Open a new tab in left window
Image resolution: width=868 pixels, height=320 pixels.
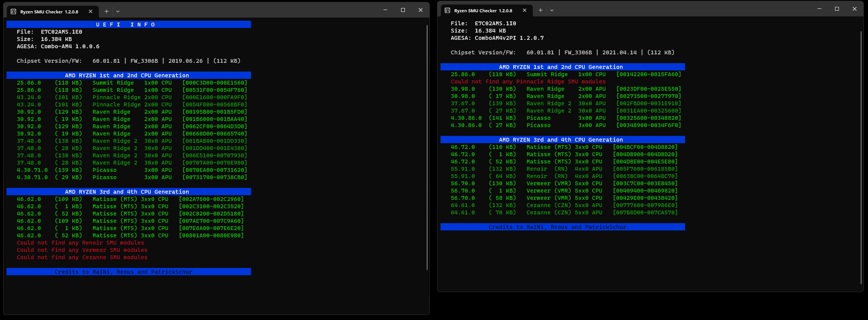107,11
